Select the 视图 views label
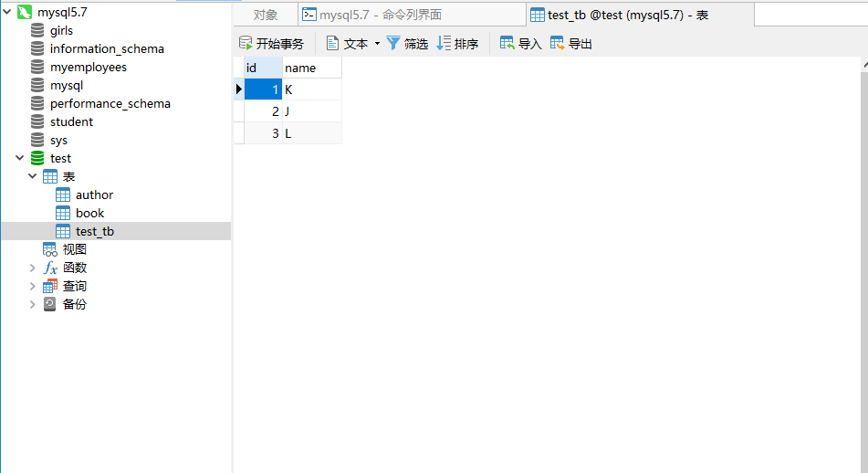This screenshot has height=473, width=868. (74, 250)
